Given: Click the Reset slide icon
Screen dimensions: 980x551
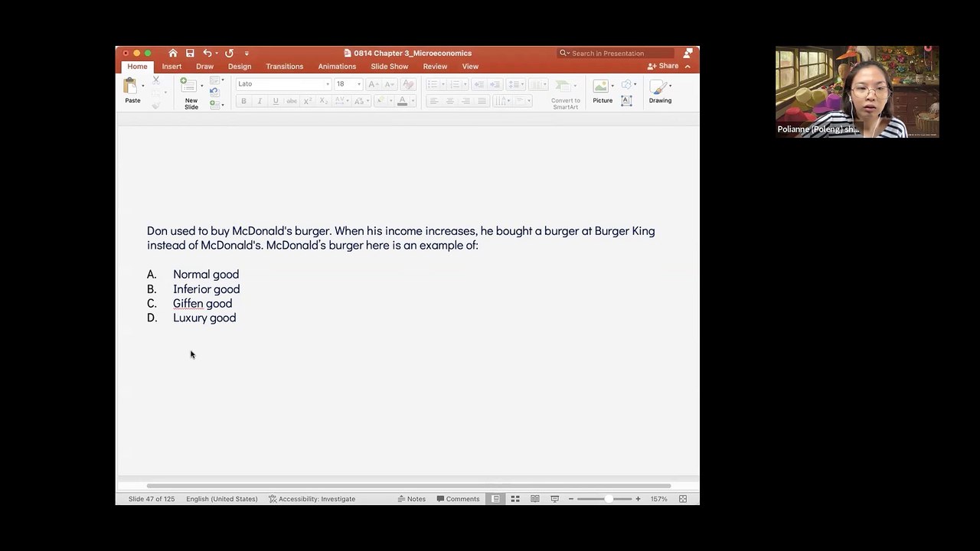Looking at the screenshot, I should [x=214, y=93].
